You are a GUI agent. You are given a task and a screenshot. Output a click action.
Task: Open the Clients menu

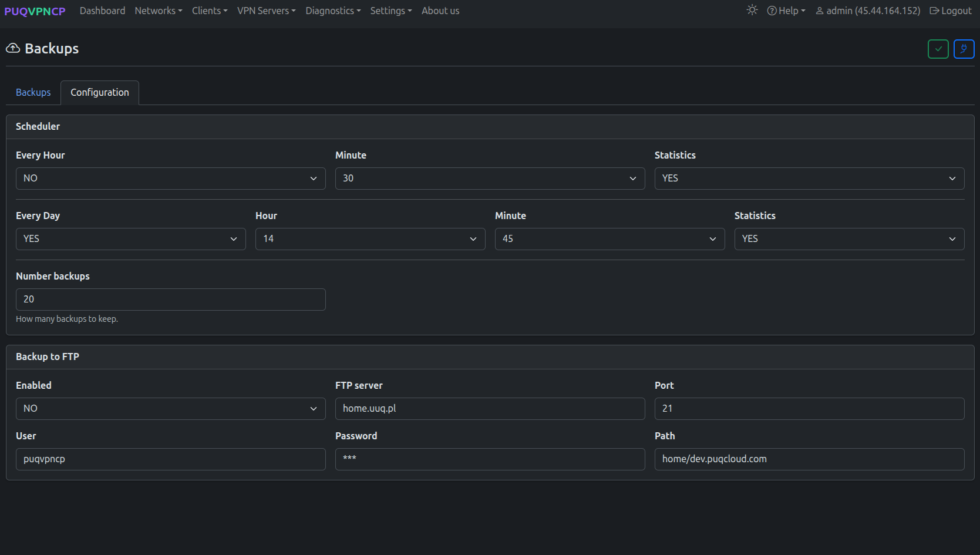click(x=210, y=11)
